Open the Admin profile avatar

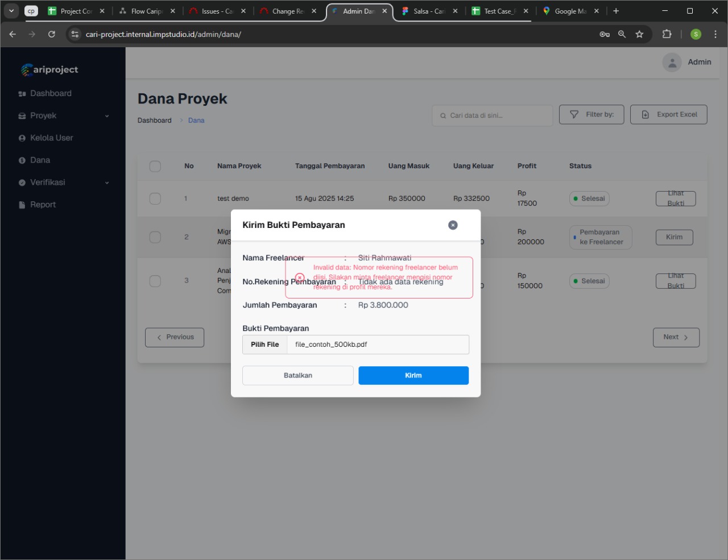(x=672, y=63)
